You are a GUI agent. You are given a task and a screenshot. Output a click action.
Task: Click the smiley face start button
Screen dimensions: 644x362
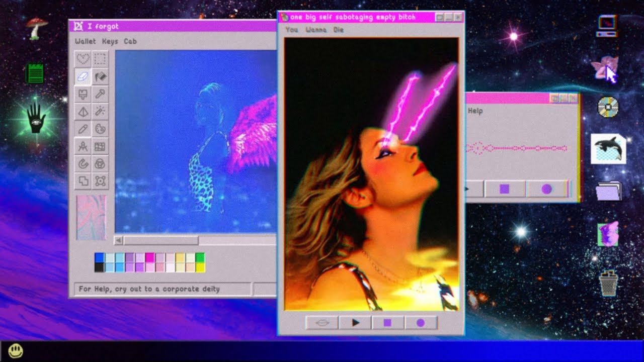point(15,350)
